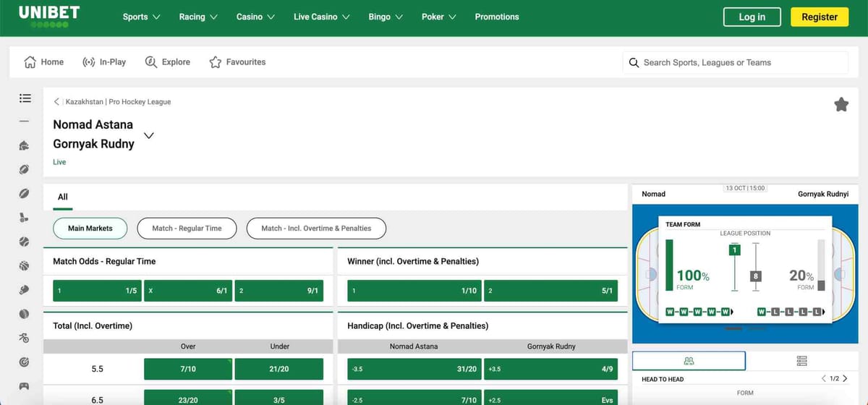Screen dimensions: 868x405
Task: Go to next head to head page
Action: 845,378
